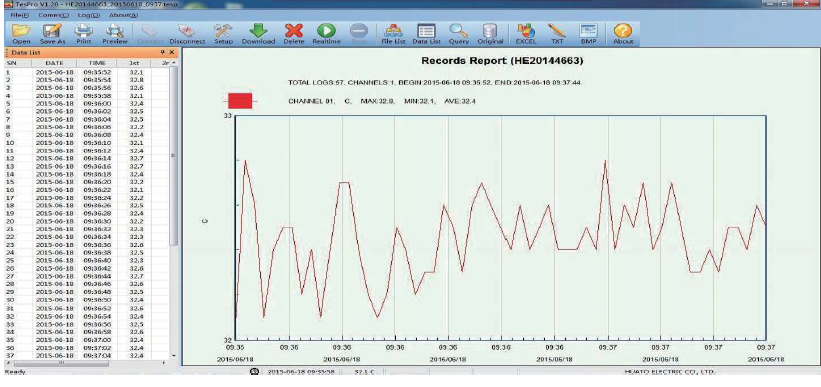Open the File menu

[20, 15]
